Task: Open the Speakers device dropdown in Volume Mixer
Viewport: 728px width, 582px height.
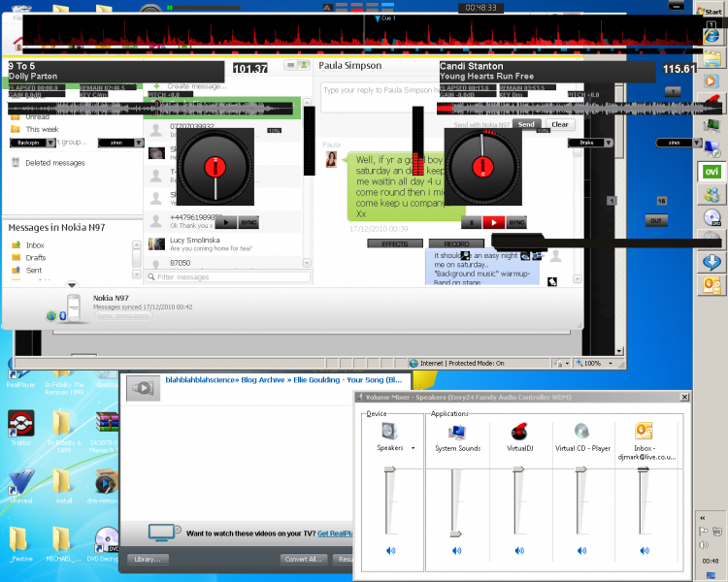Action: pos(414,448)
